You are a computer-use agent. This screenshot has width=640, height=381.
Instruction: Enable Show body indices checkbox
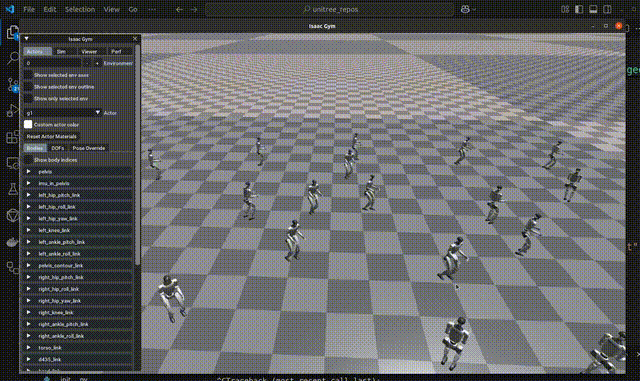click(x=28, y=160)
